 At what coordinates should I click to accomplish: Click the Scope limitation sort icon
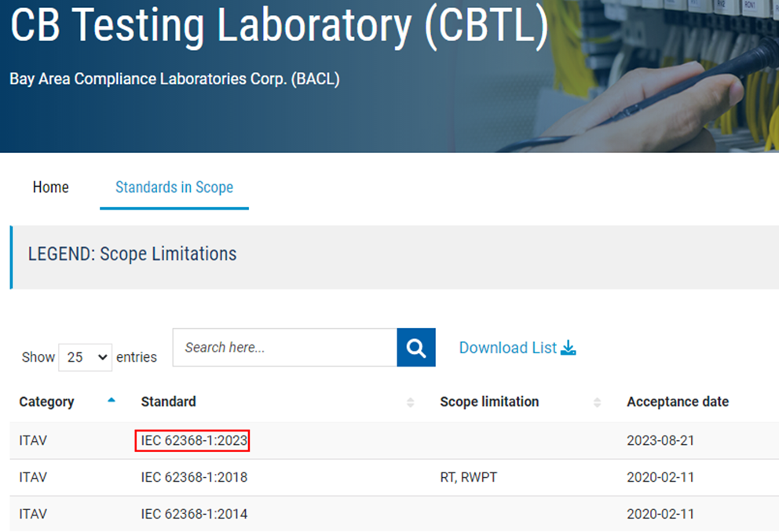coord(597,403)
